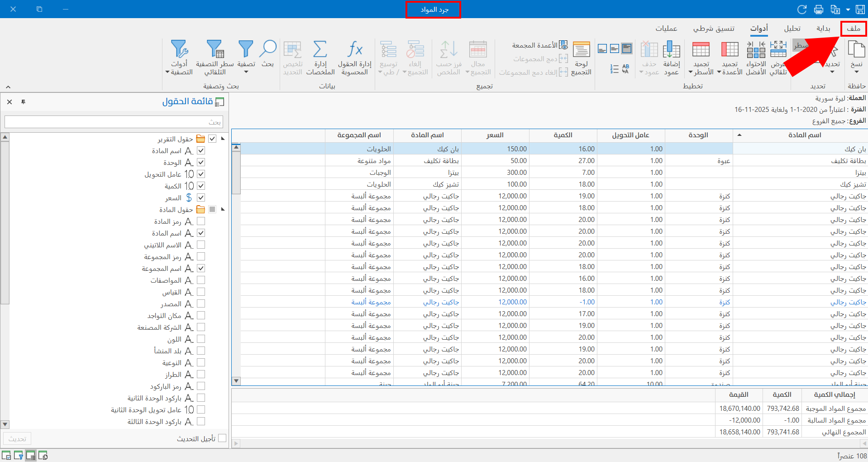This screenshot has width=868, height=462.
Task: Click the print icon in title bar
Action: pyautogui.click(x=819, y=10)
